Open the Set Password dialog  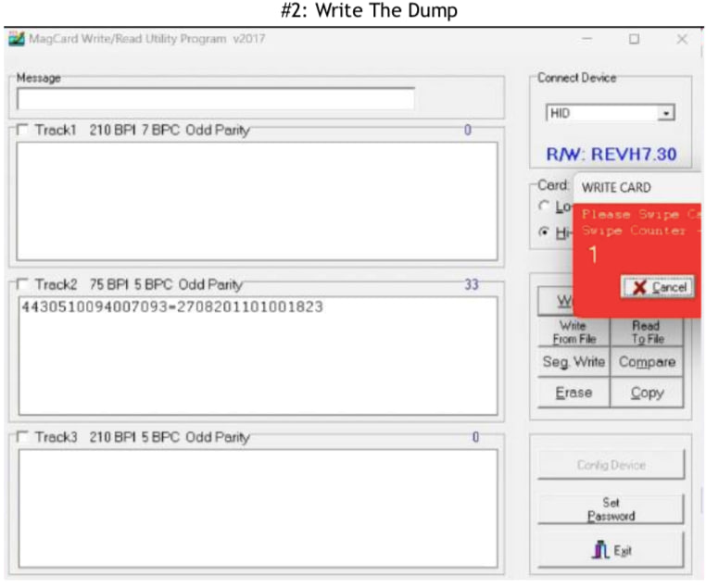click(x=610, y=509)
